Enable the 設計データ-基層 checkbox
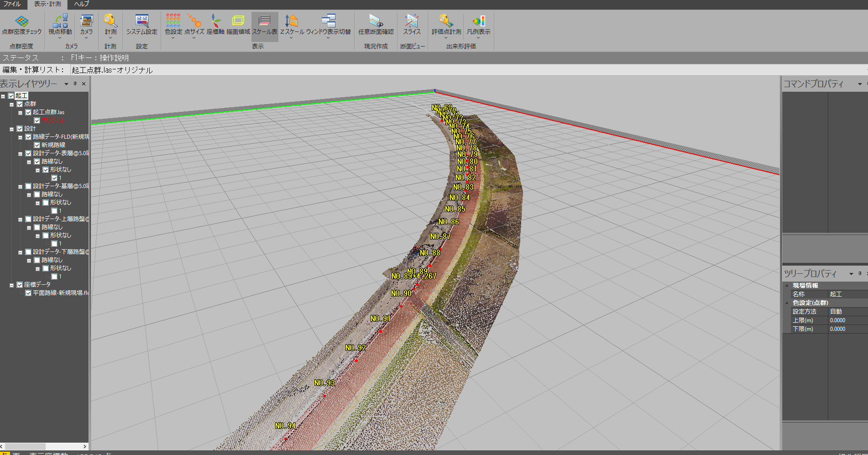 click(28, 186)
